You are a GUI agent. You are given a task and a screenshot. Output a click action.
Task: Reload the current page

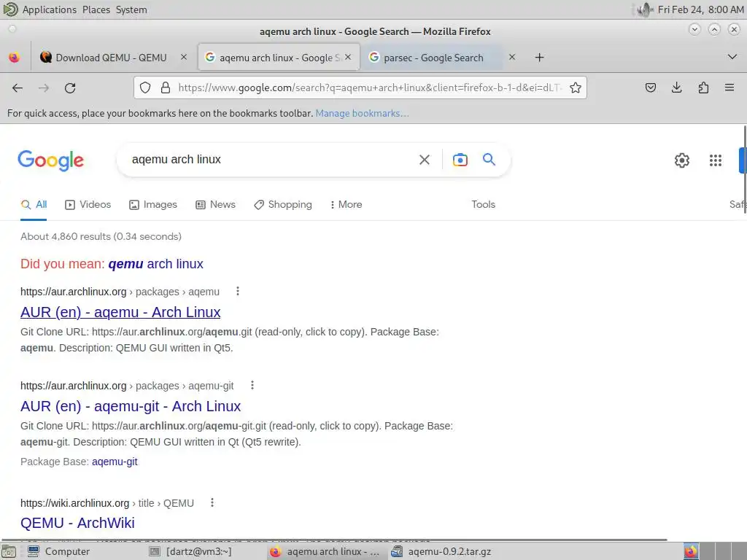click(70, 87)
